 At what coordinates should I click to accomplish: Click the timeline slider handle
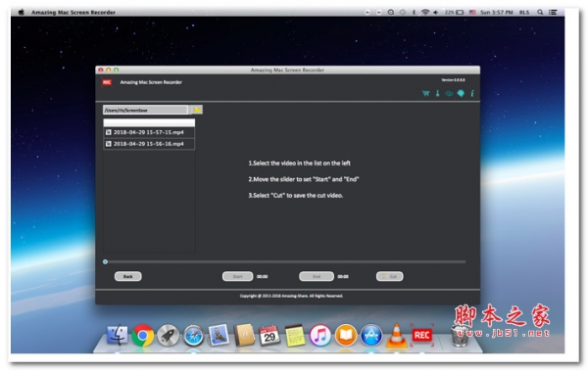click(x=106, y=262)
